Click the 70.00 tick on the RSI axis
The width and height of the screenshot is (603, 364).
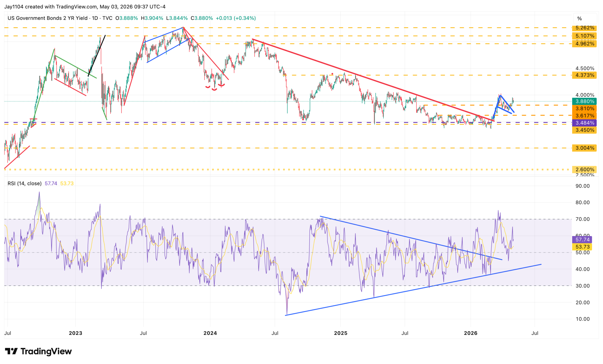pos(583,219)
